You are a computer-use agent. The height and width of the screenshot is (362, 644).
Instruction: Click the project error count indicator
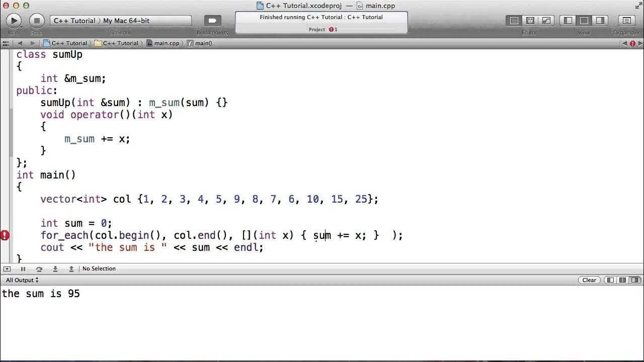[333, 30]
